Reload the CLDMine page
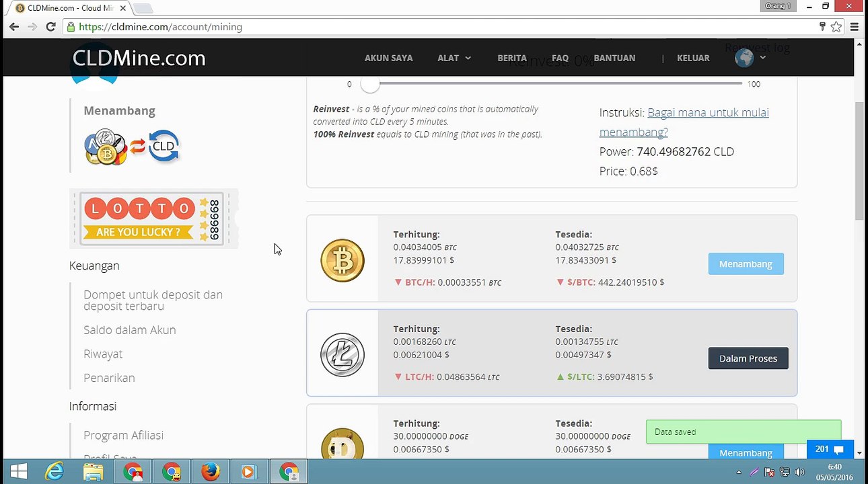The width and height of the screenshot is (868, 484). pos(50,27)
